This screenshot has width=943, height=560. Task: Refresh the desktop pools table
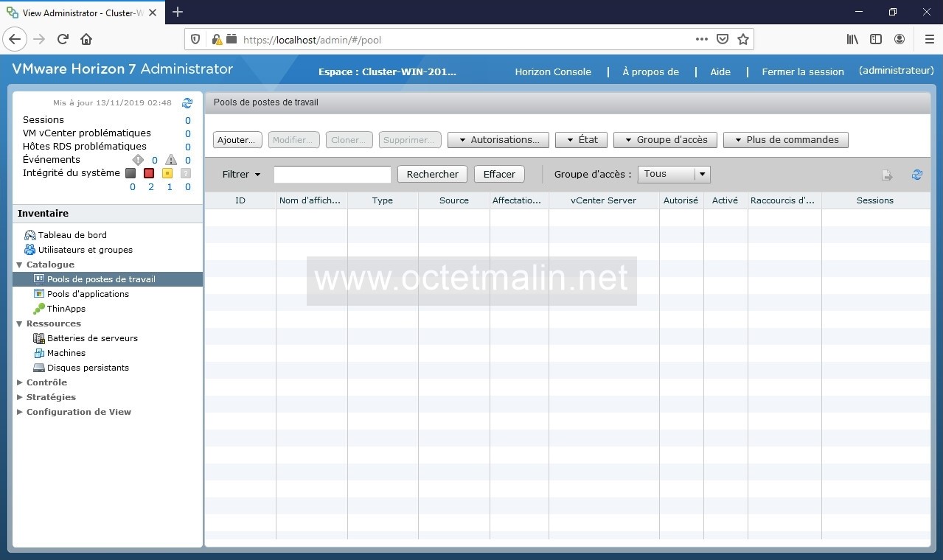(917, 175)
